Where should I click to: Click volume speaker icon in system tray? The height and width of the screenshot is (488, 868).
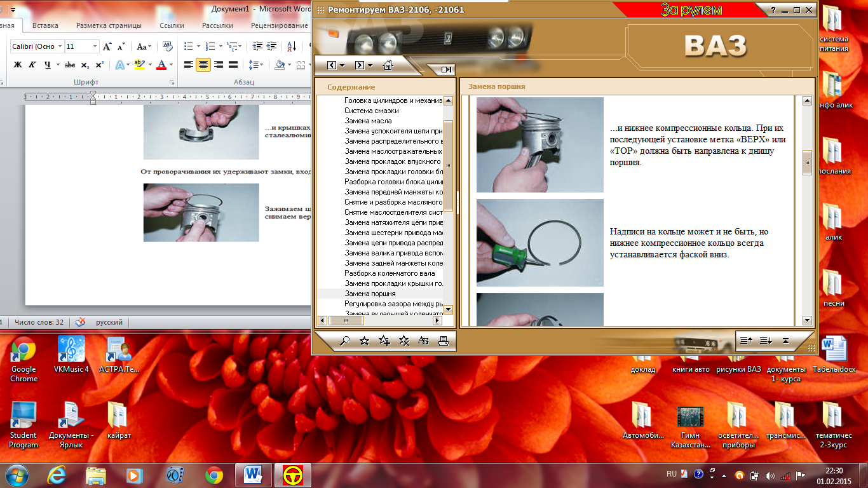pyautogui.click(x=770, y=475)
